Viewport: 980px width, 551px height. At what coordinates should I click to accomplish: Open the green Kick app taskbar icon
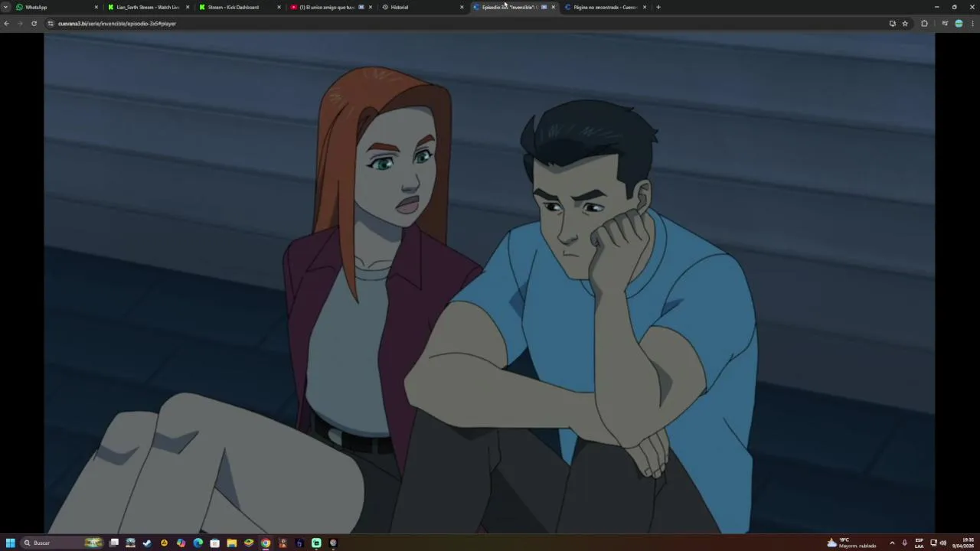316,543
